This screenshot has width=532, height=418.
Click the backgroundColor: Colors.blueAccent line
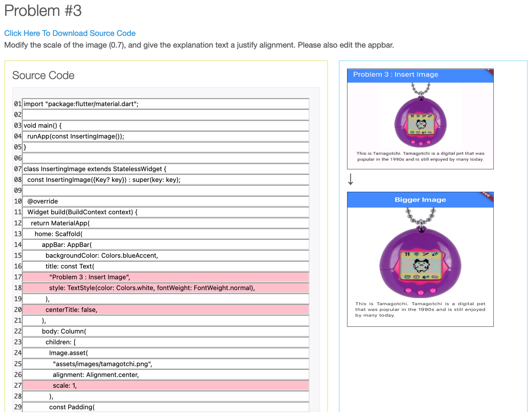102,256
